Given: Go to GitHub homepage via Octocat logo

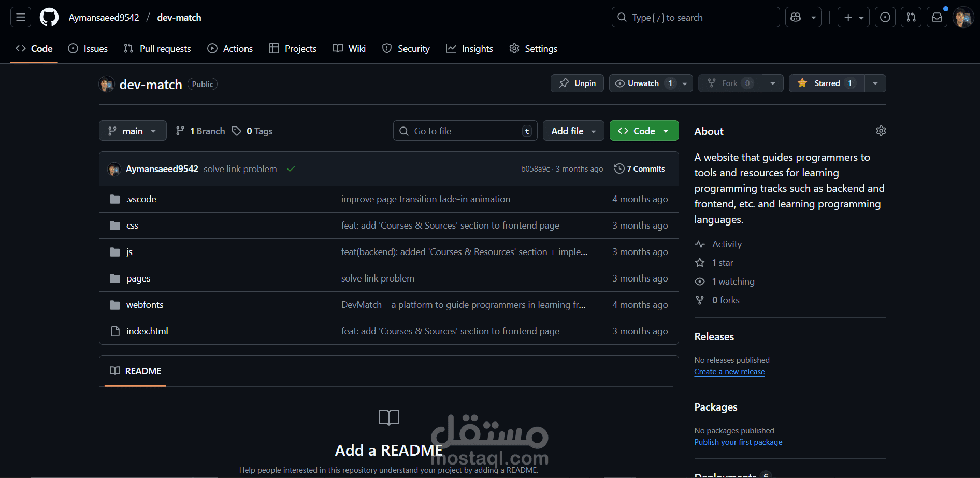Looking at the screenshot, I should click(49, 17).
